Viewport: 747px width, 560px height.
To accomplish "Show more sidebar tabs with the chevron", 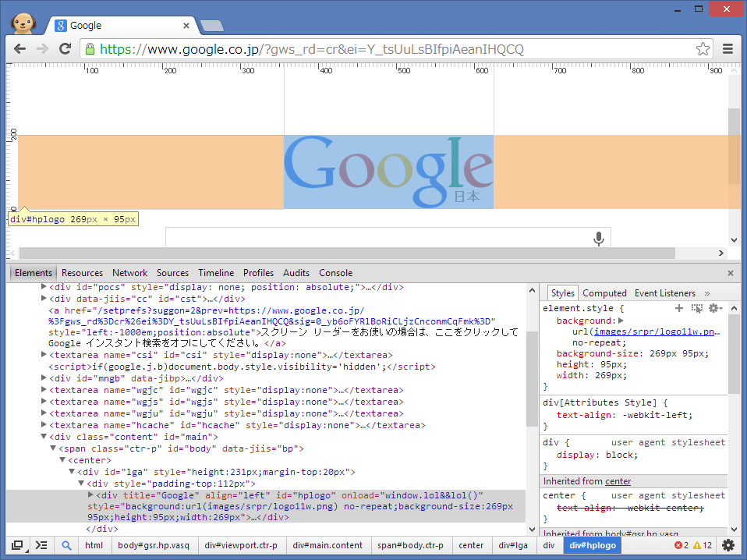I will click(x=707, y=293).
